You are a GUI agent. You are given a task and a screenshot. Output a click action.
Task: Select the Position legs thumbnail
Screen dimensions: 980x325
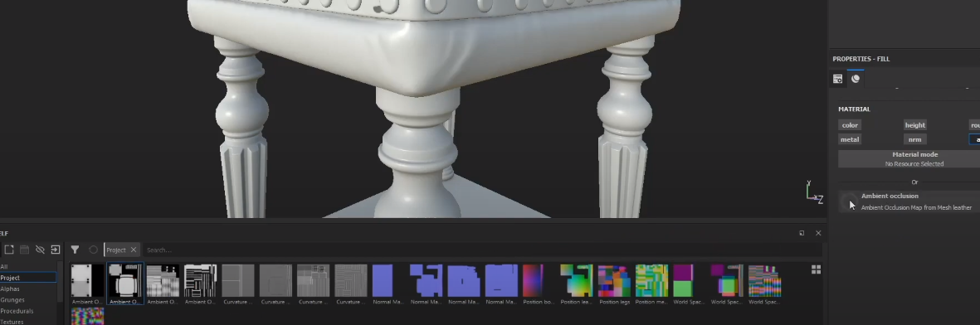(x=614, y=284)
